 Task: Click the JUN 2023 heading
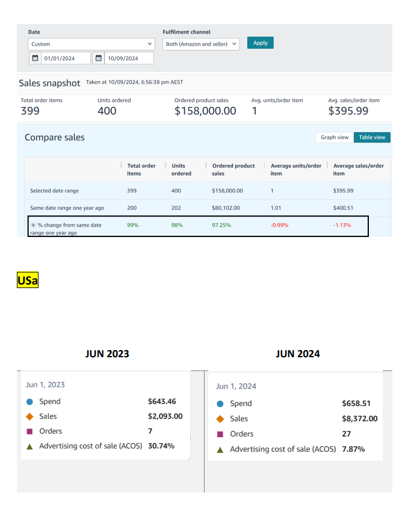coord(107,354)
